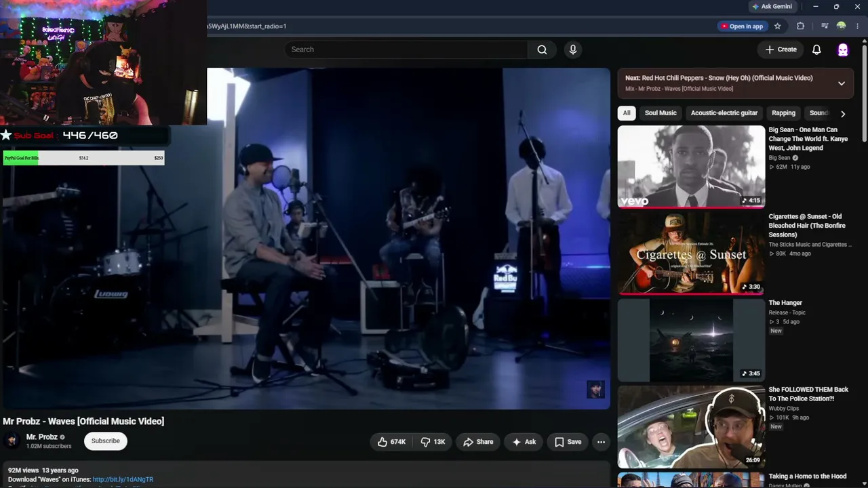Click the 'Big Sean' channel name

pos(779,158)
